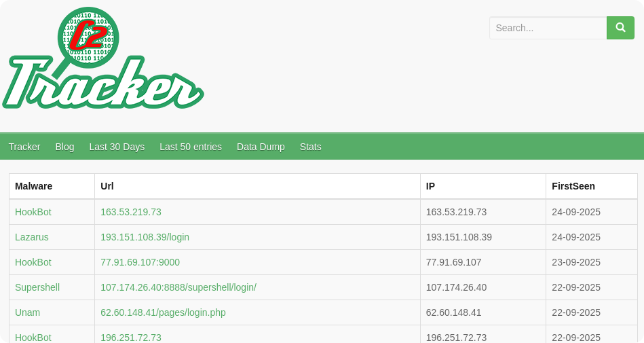
Task: View the Stats page
Action: pyautogui.click(x=310, y=147)
